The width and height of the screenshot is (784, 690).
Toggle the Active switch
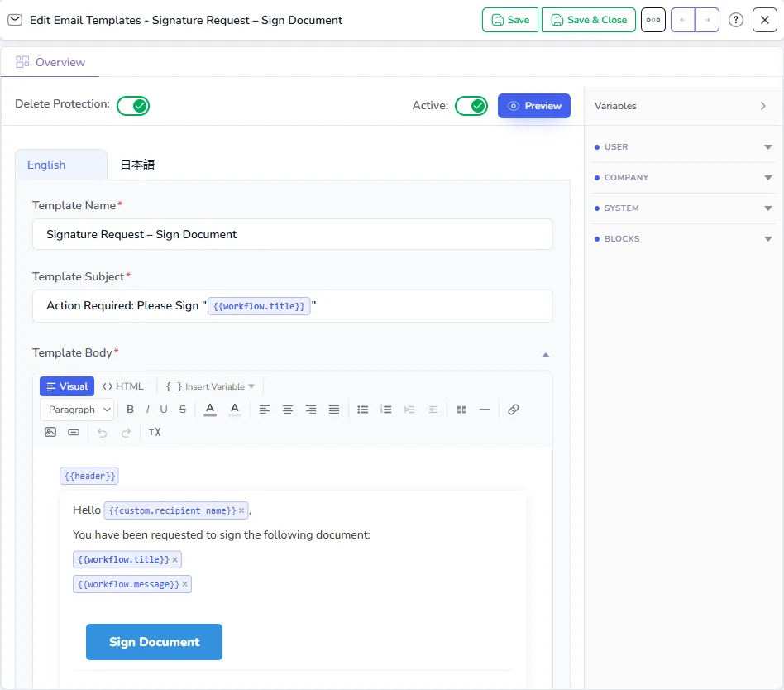pos(471,106)
